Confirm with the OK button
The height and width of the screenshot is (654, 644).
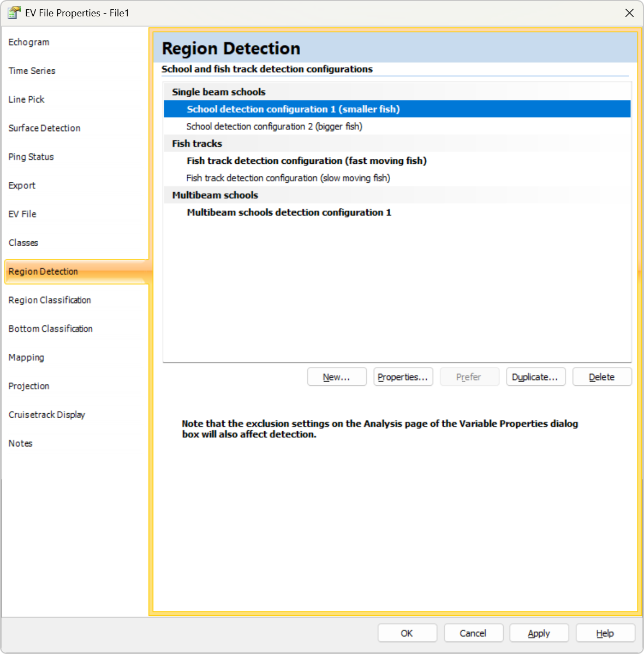pos(408,633)
